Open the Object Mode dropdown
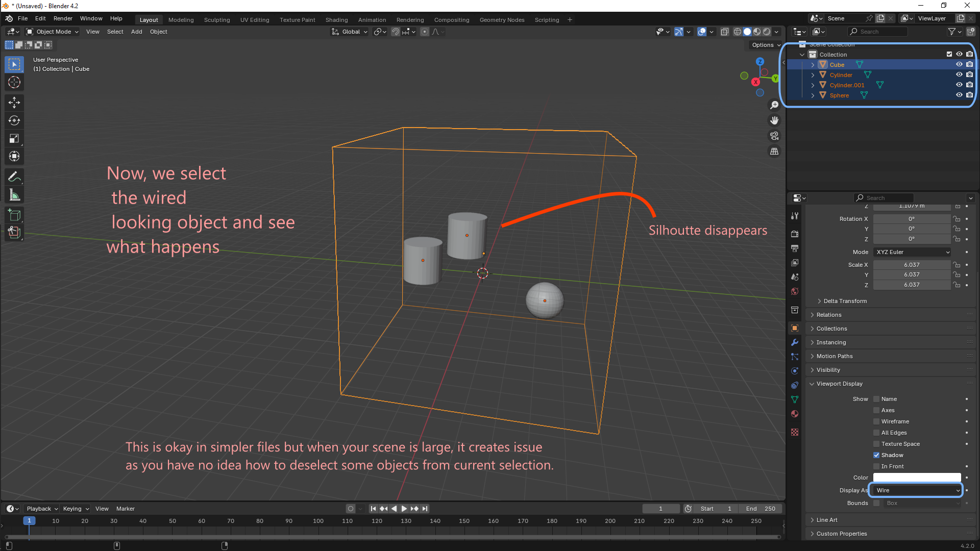 coord(53,32)
